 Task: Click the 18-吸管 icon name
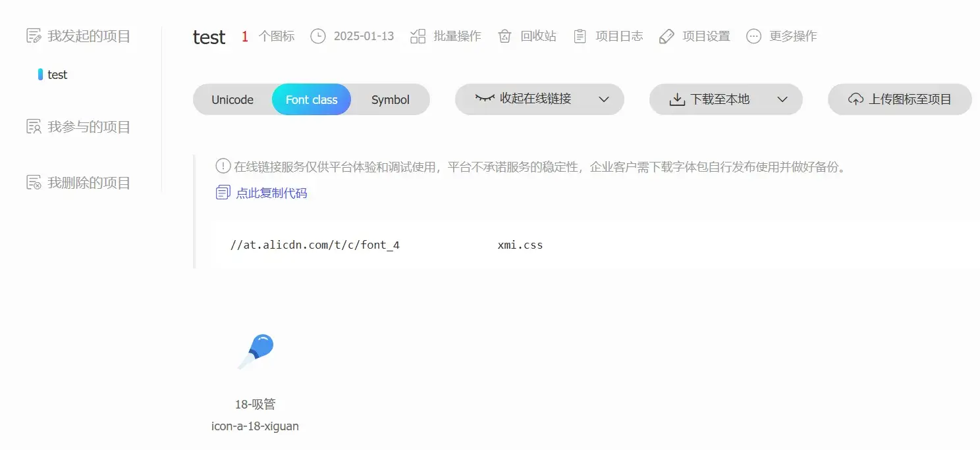(x=256, y=404)
